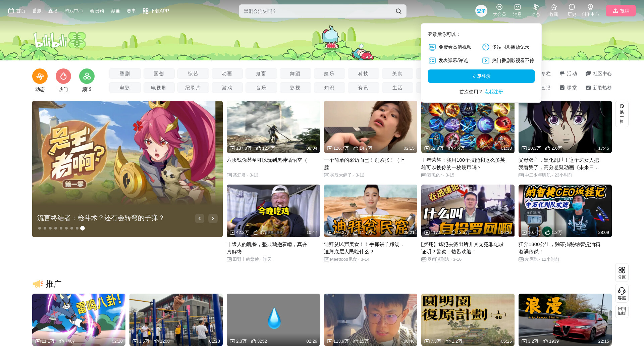
Task: Open the 分区 sidebar grid icon
Action: (x=622, y=273)
